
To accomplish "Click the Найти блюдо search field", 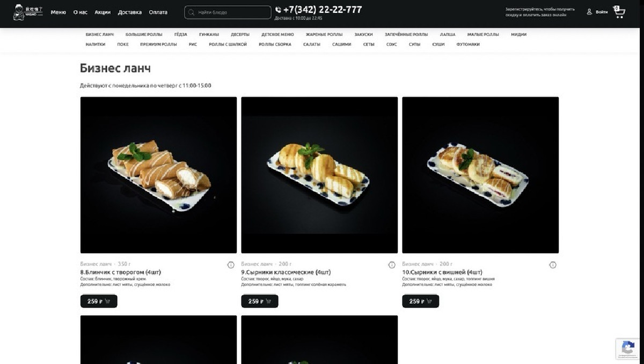I will point(228,12).
